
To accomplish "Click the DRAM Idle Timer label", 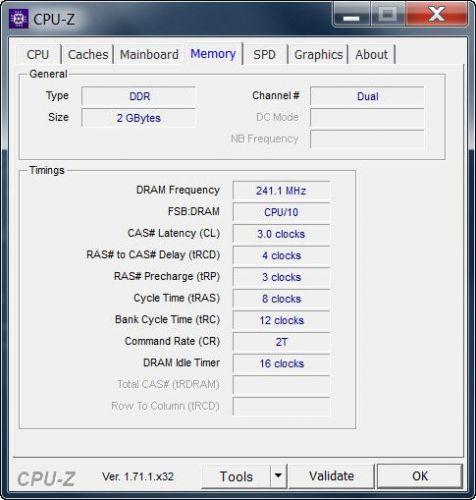I will pyautogui.click(x=181, y=363).
